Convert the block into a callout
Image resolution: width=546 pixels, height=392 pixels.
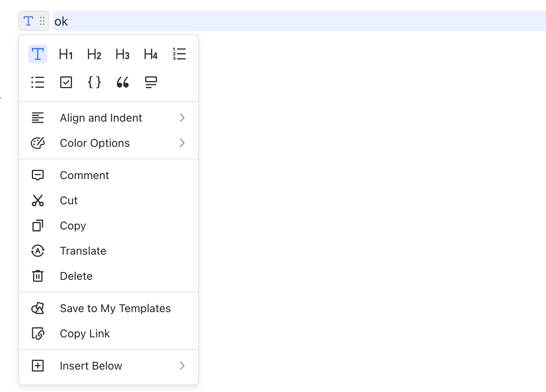pyautogui.click(x=151, y=82)
